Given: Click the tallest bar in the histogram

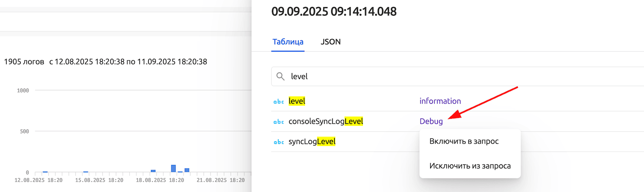Looking at the screenshot, I should coord(173,168).
